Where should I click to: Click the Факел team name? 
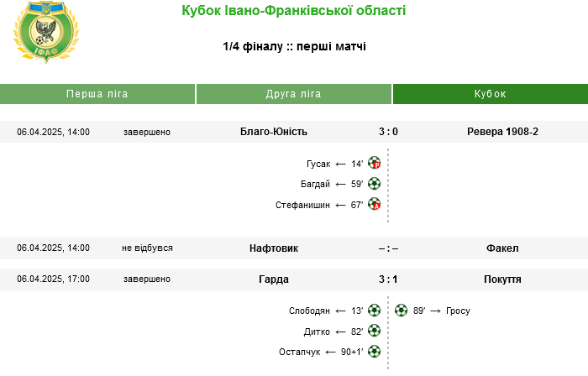tap(502, 248)
